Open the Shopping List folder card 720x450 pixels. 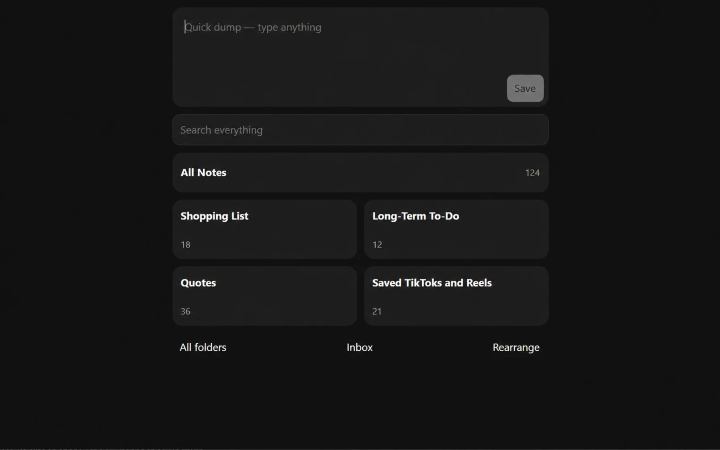click(x=264, y=229)
